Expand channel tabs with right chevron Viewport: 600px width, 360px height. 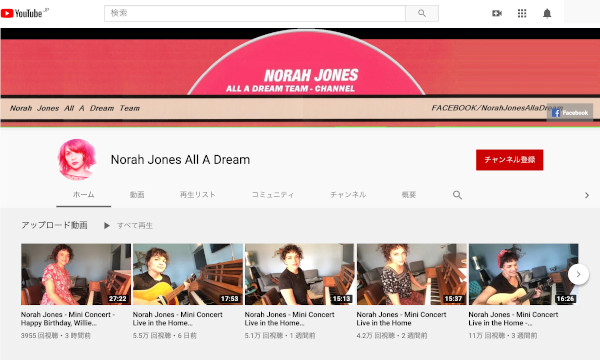click(x=587, y=195)
